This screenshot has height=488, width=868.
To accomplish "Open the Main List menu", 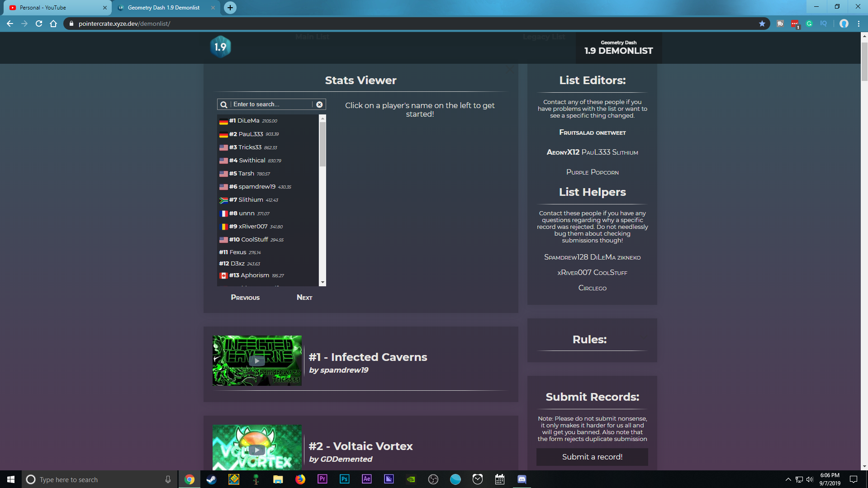I will coord(313,37).
